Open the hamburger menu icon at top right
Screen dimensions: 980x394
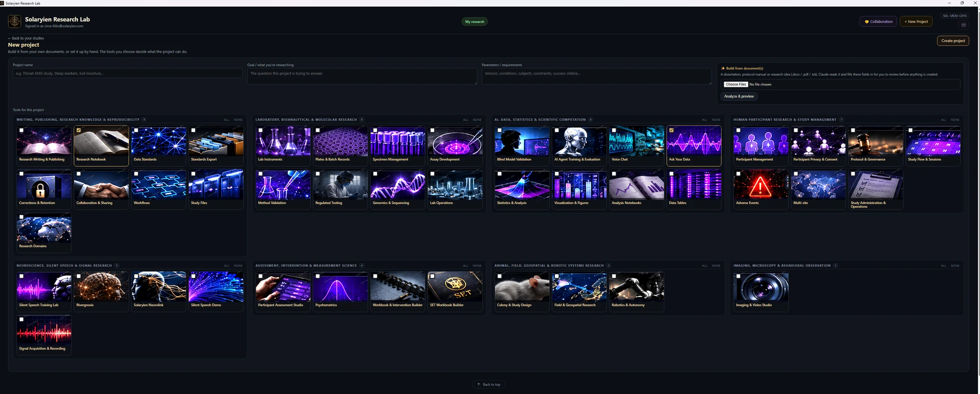[963, 25]
